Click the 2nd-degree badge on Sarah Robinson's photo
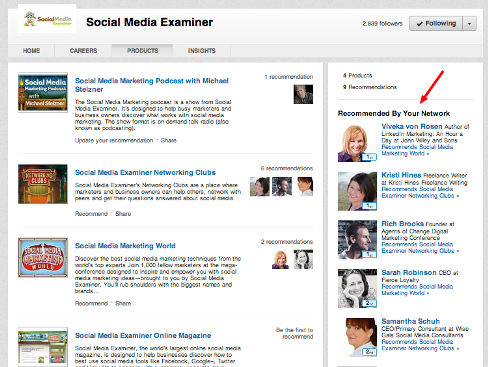Image resolution: width=488 pixels, height=367 pixels. (x=369, y=303)
